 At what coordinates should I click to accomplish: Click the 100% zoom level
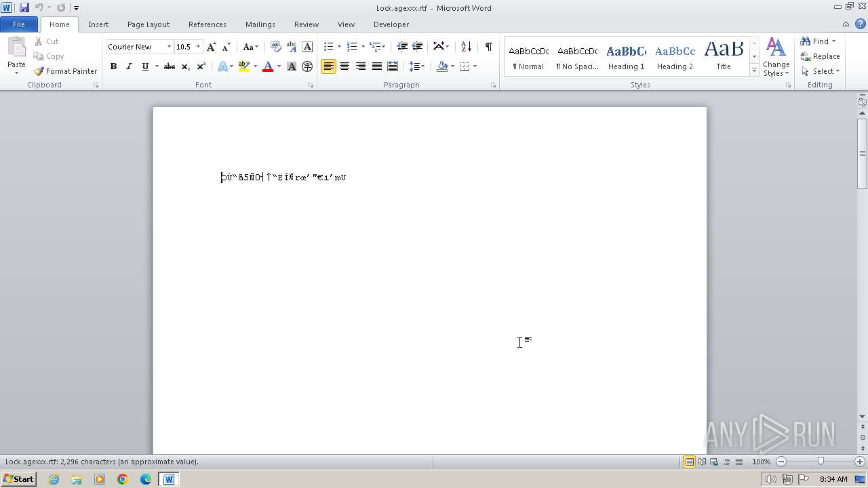click(x=761, y=462)
